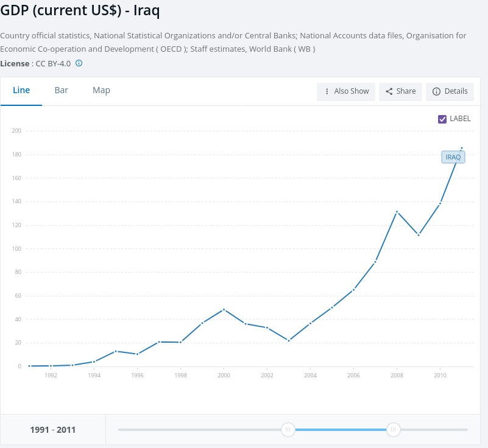
Task: Click the blue selected section of the range slider
Action: (341, 430)
